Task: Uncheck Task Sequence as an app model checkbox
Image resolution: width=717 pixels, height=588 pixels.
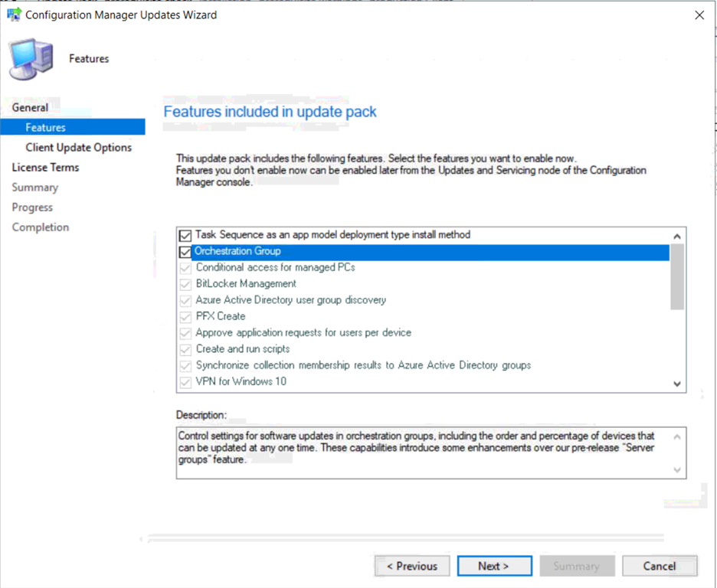Action: [185, 235]
